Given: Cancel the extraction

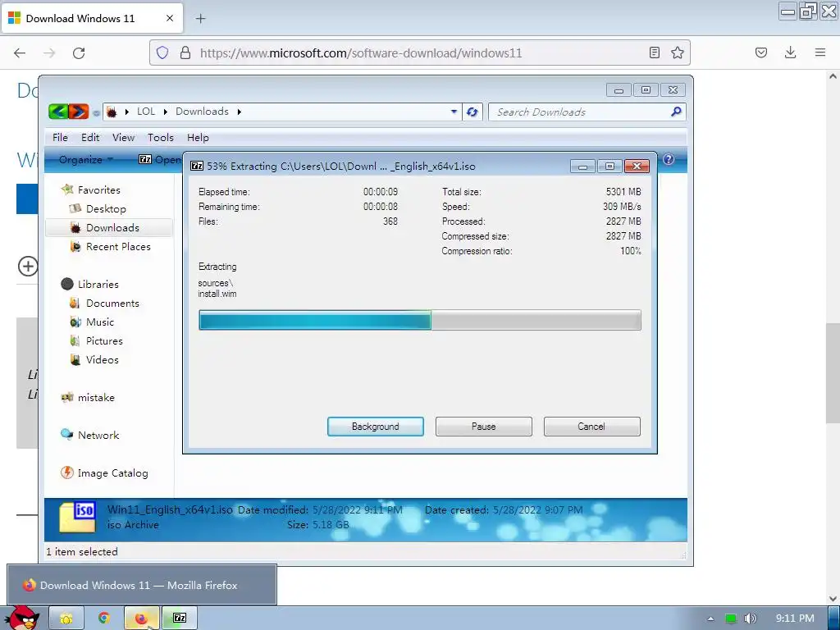Looking at the screenshot, I should pos(592,427).
